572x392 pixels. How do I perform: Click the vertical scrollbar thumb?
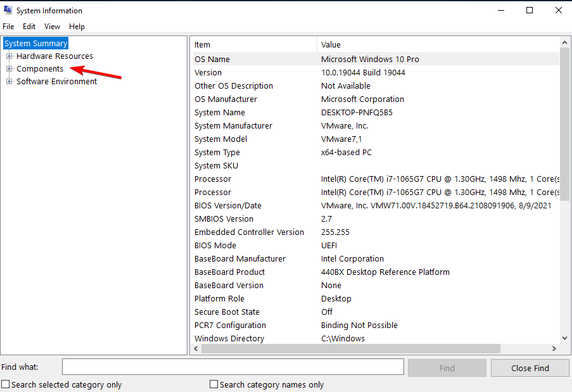[x=564, y=124]
